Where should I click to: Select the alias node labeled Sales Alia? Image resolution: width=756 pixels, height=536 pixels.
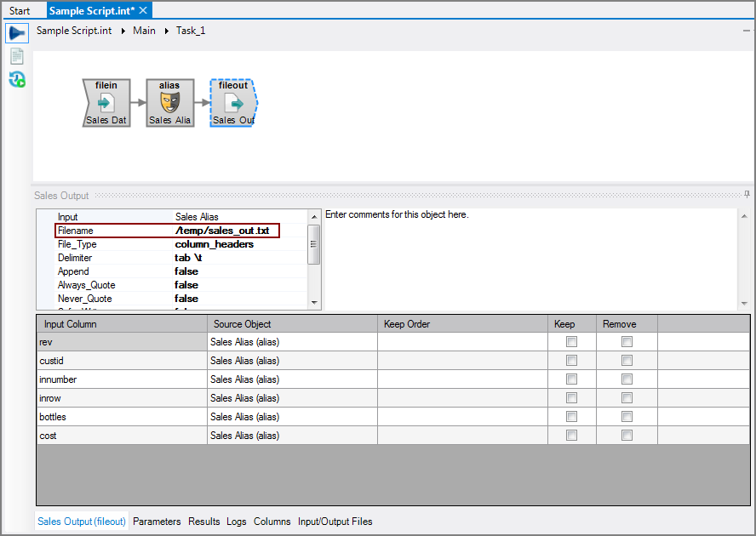(169, 102)
